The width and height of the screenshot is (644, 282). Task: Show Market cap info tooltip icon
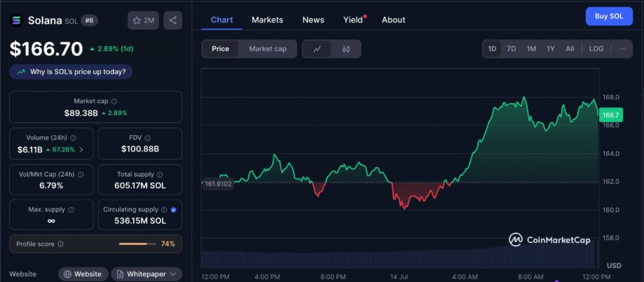pos(114,101)
